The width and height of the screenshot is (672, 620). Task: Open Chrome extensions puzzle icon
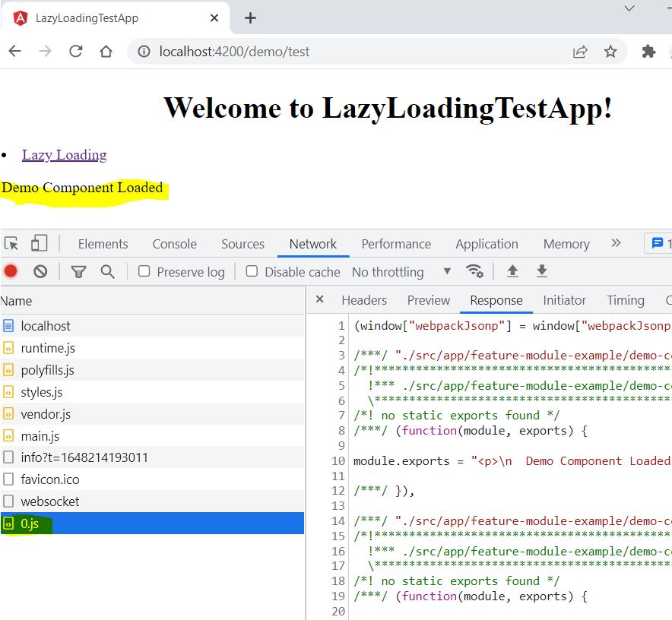(x=648, y=51)
